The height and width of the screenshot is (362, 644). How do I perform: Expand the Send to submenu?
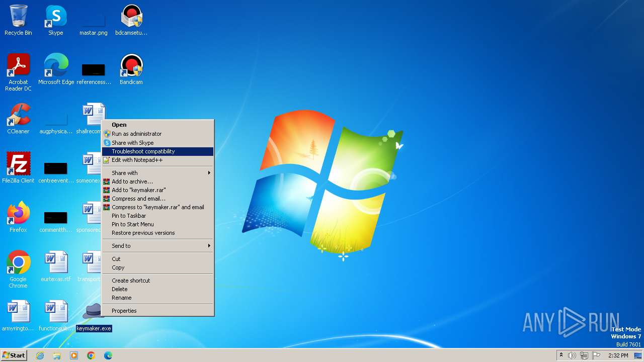coord(158,246)
